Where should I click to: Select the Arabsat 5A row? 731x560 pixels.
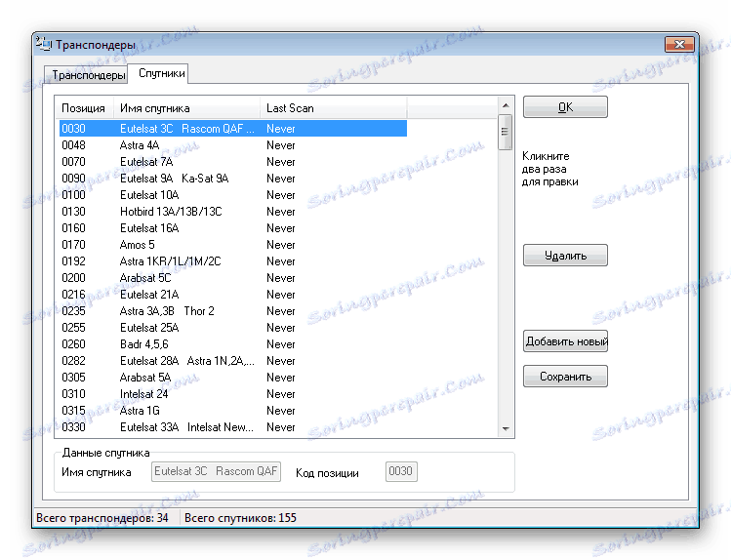click(233, 378)
